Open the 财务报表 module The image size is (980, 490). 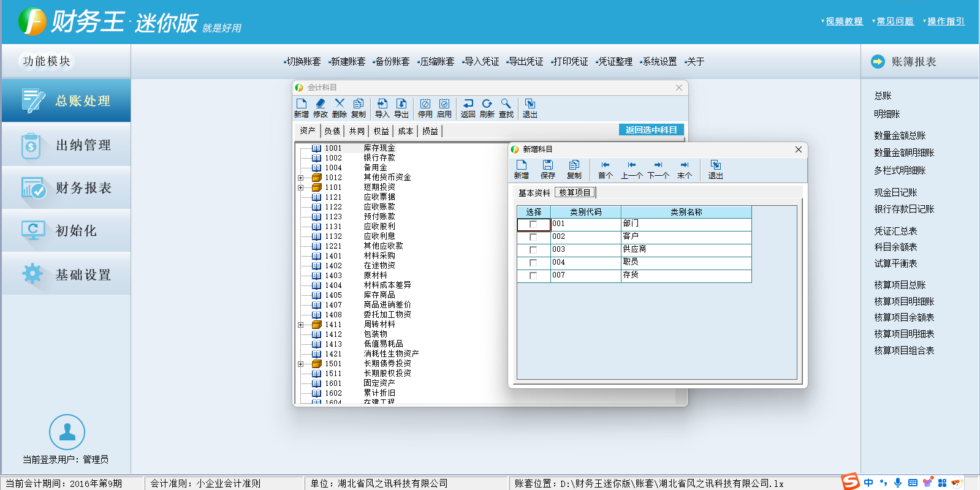click(x=66, y=188)
